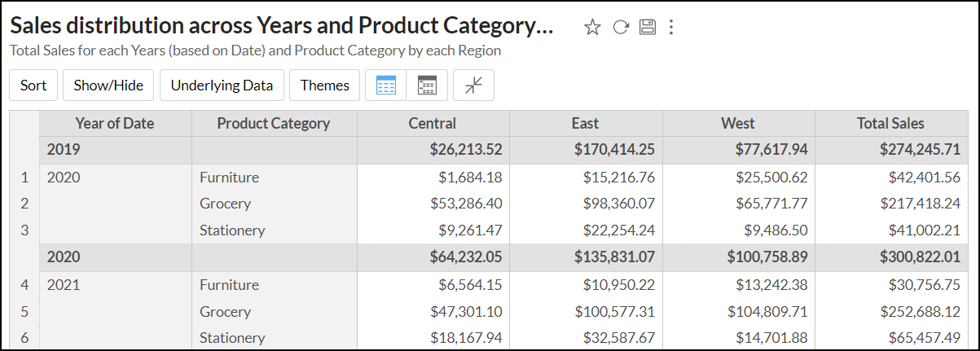Select the Product Category column header

point(274,124)
